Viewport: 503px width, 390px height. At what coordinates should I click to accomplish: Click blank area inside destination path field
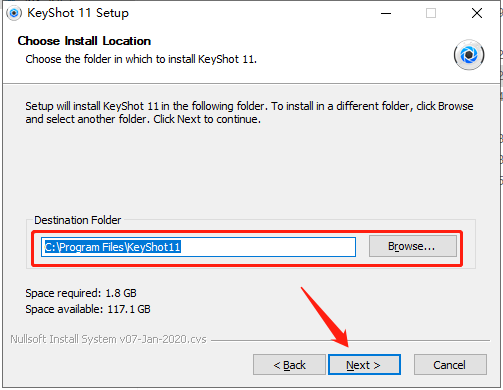(268, 247)
